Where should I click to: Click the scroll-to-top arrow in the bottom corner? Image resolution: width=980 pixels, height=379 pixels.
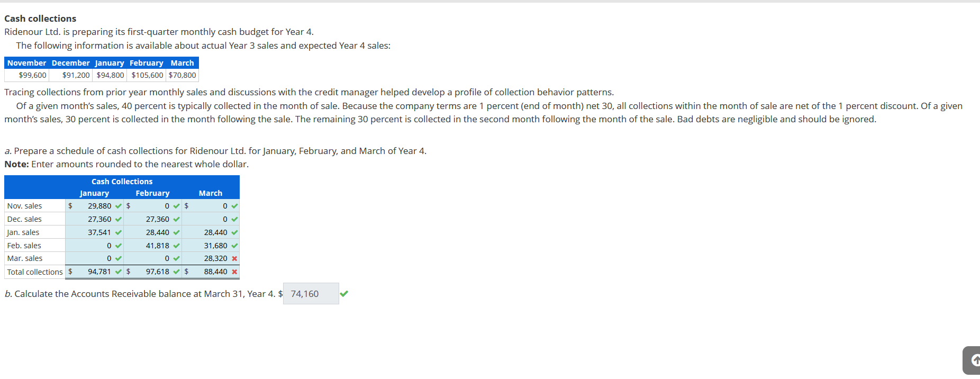click(x=974, y=359)
